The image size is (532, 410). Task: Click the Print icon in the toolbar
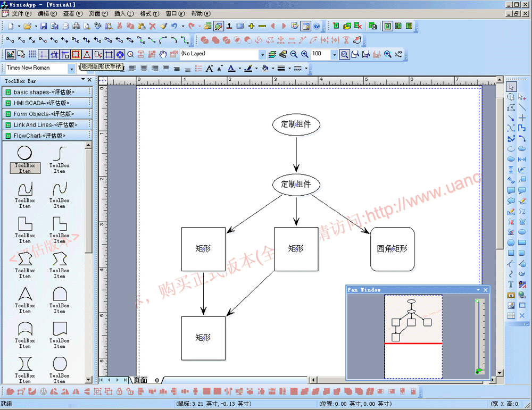point(76,26)
